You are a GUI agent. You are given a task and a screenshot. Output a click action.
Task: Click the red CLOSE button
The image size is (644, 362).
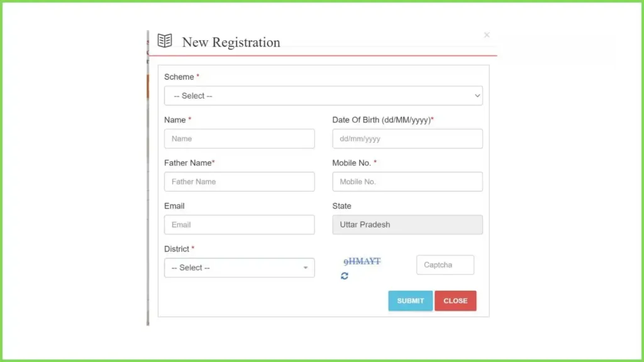[455, 301]
